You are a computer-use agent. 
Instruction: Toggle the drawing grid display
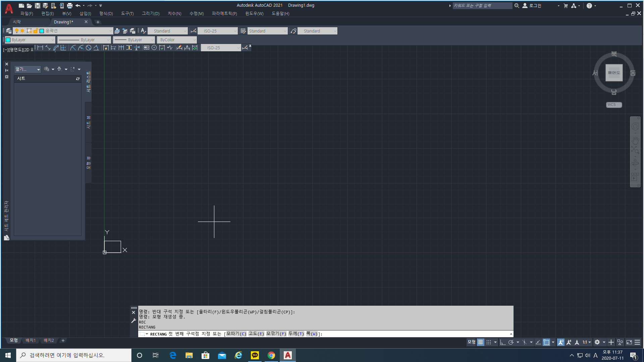(481, 342)
